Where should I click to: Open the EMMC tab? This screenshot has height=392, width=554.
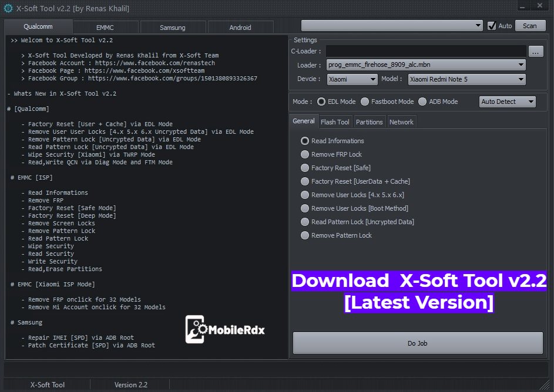105,28
